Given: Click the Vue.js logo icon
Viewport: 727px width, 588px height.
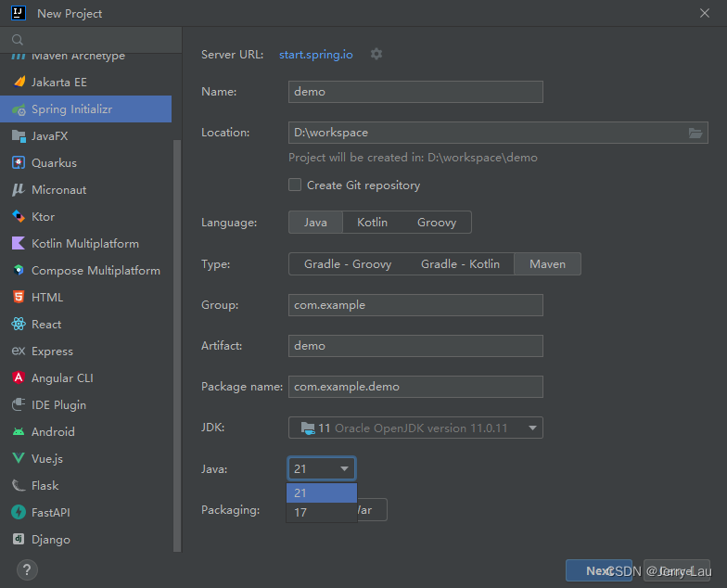Looking at the screenshot, I should 19,458.
